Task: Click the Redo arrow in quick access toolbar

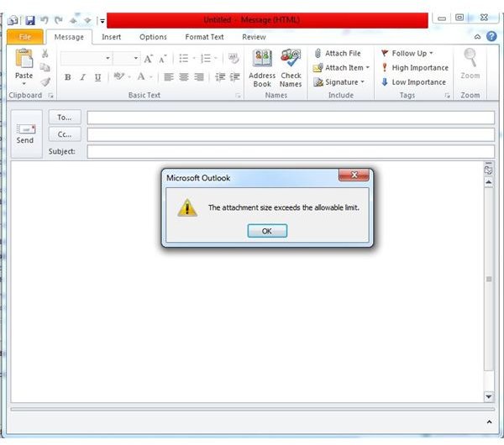Action: click(x=59, y=20)
